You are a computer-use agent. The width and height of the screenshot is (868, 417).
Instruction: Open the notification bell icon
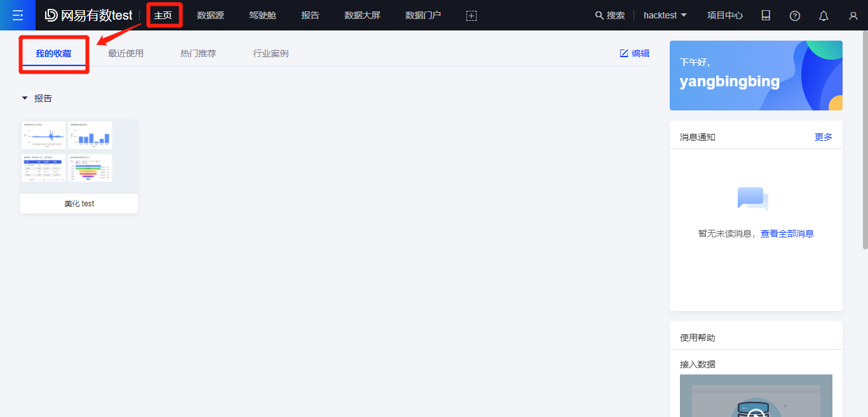coord(824,15)
